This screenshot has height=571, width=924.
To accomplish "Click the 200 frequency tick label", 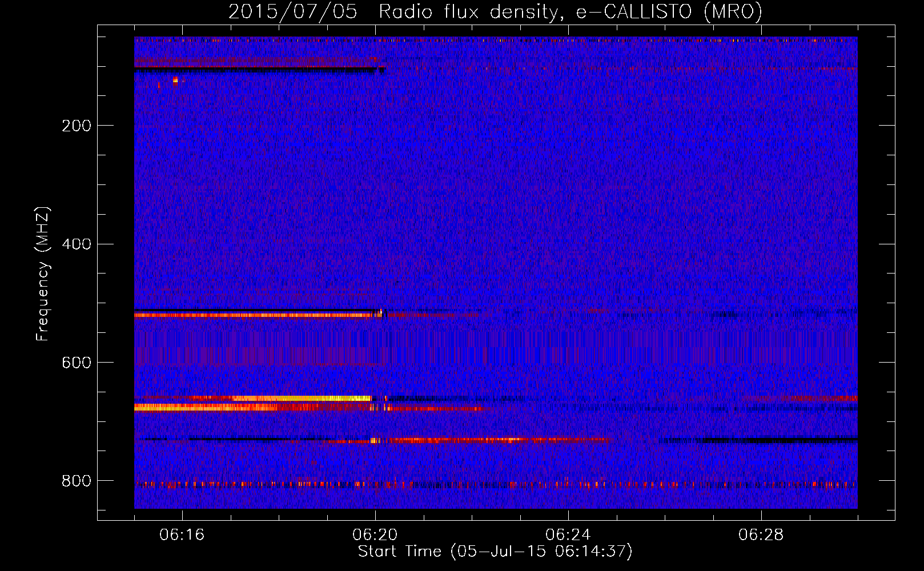I will (77, 126).
